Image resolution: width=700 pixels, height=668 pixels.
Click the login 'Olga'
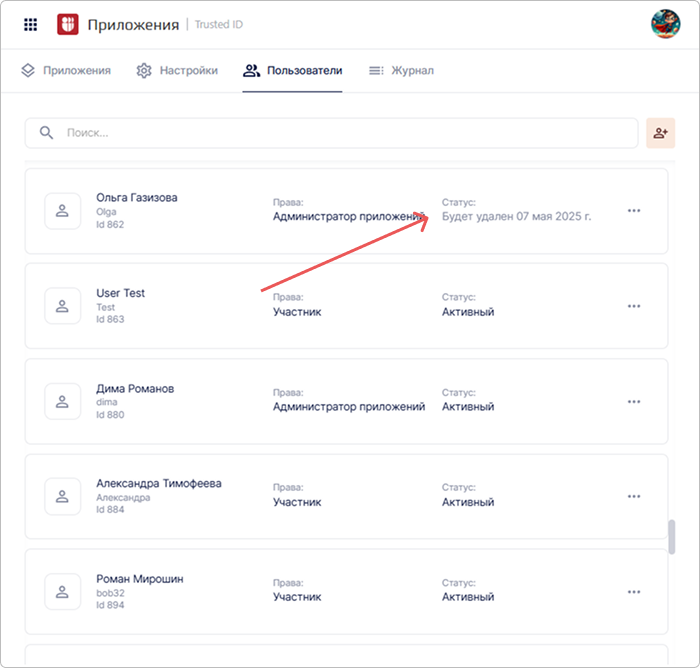point(106,212)
